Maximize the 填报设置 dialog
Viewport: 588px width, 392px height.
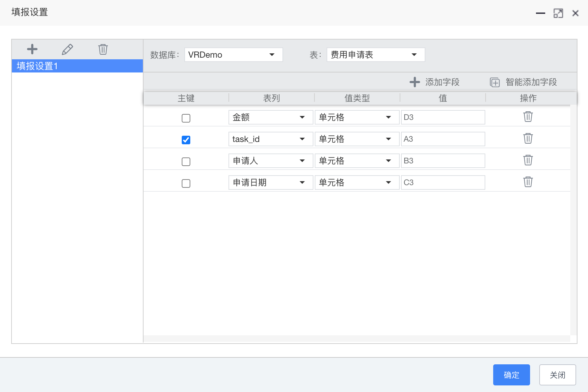(x=558, y=13)
